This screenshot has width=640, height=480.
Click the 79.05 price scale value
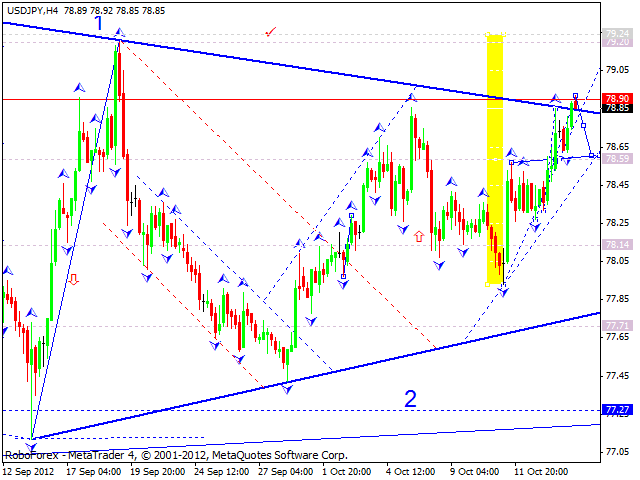pyautogui.click(x=618, y=70)
